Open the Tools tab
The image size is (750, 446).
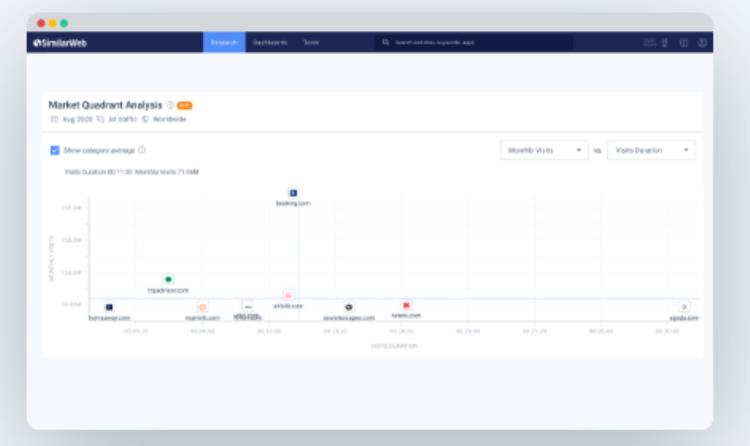coord(311,43)
